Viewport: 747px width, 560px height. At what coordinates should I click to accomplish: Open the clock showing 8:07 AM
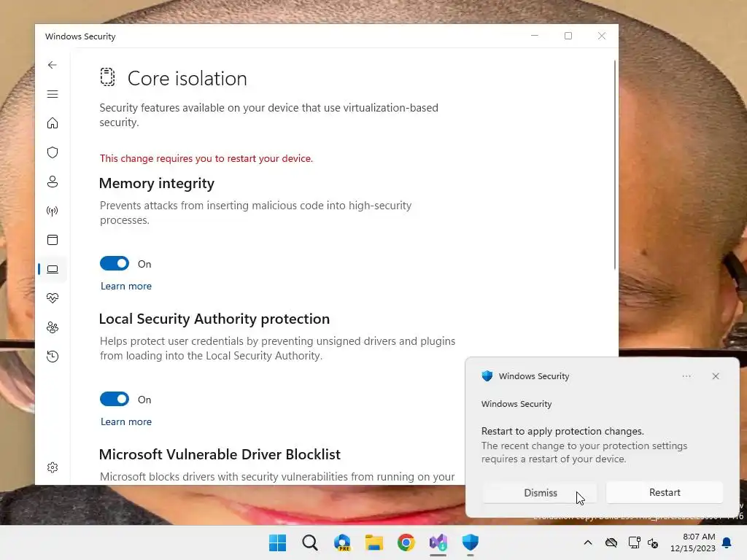(693, 542)
